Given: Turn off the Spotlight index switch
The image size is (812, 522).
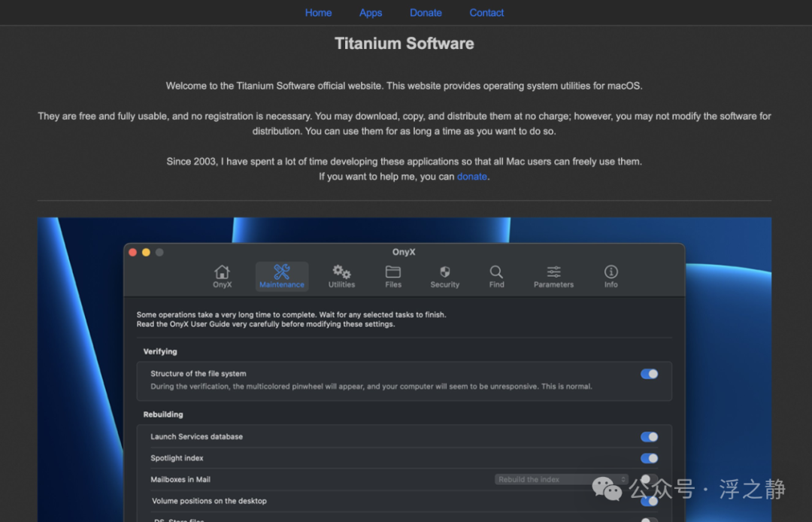Looking at the screenshot, I should click(649, 458).
